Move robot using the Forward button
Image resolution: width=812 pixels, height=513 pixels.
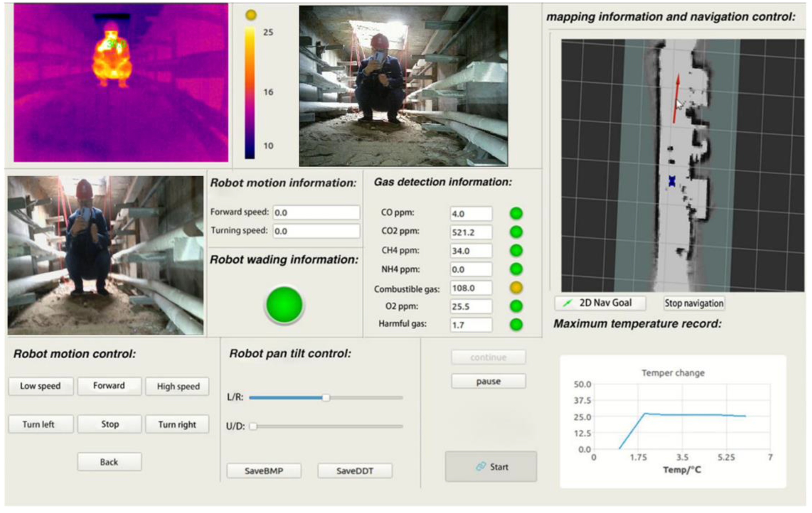coord(109,386)
